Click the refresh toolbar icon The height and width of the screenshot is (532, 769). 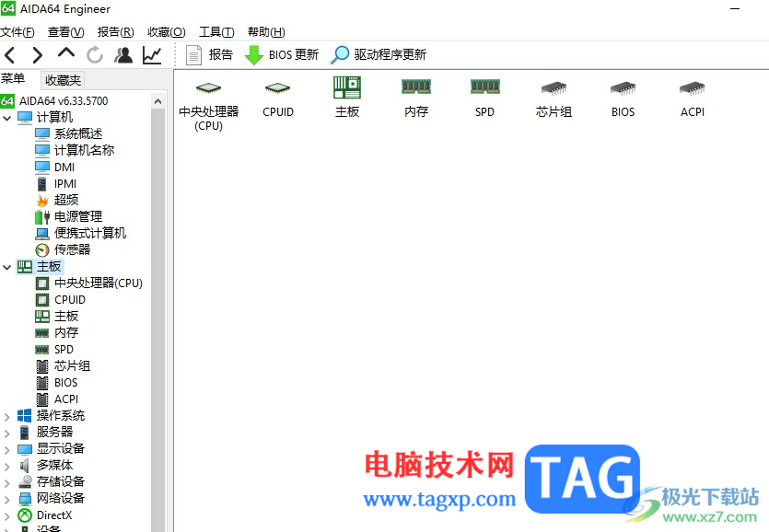click(x=95, y=55)
